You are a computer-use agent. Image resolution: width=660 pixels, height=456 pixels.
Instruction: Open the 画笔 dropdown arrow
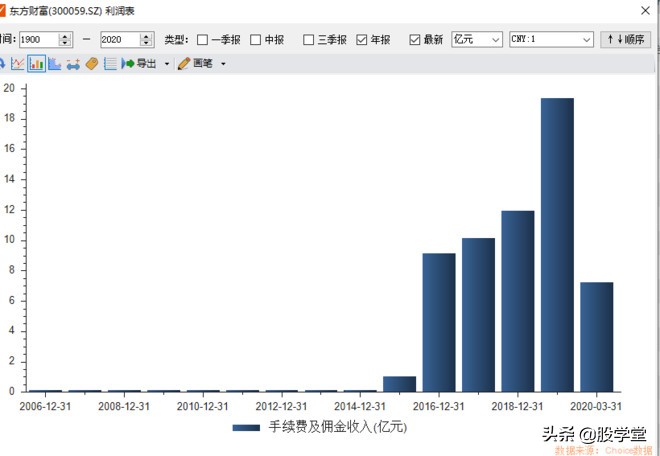coord(223,64)
